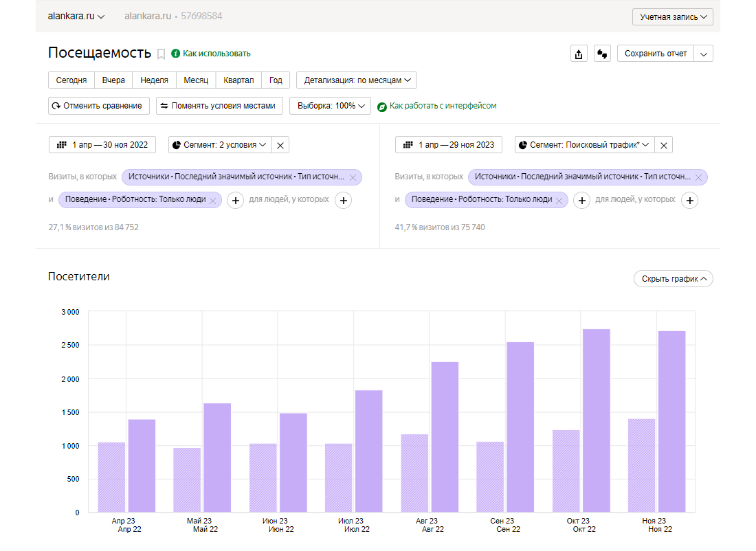The height and width of the screenshot is (551, 756).
Task: Select the Квартал period tab
Action: [x=238, y=80]
